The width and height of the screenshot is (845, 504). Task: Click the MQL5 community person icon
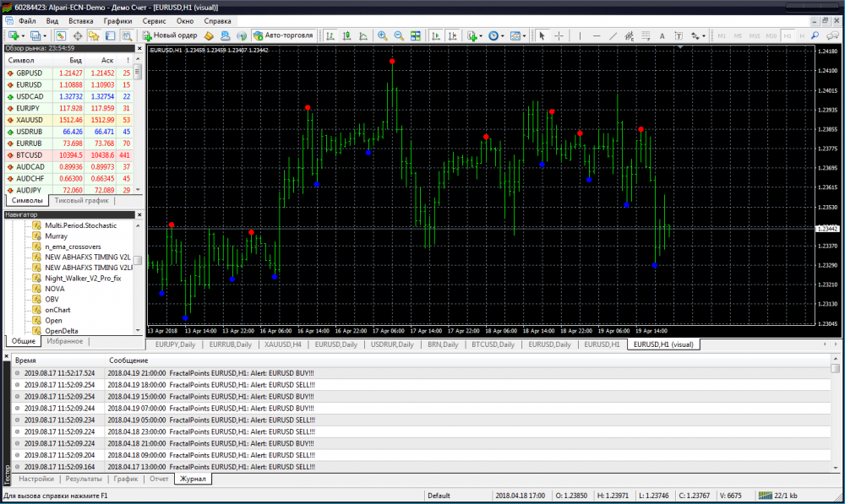[x=226, y=35]
